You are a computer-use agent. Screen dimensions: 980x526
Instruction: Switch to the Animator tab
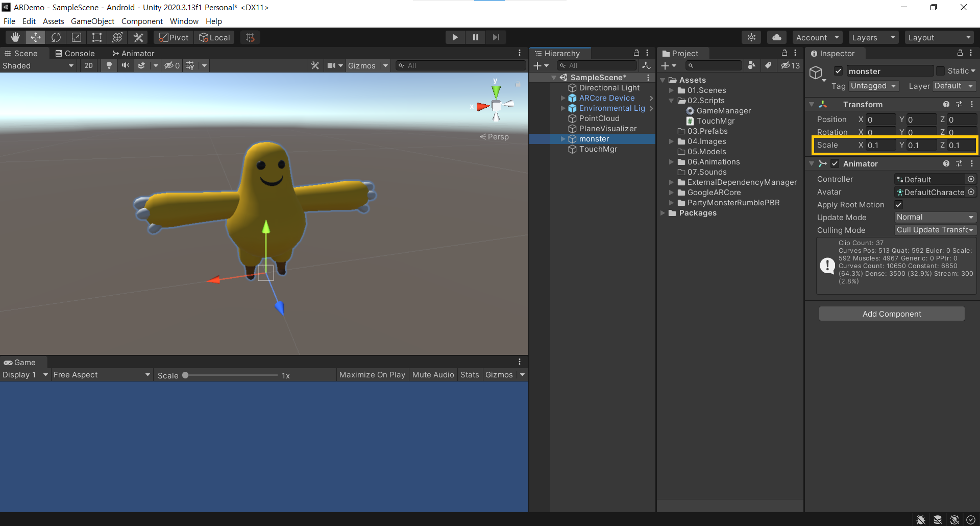(x=133, y=53)
